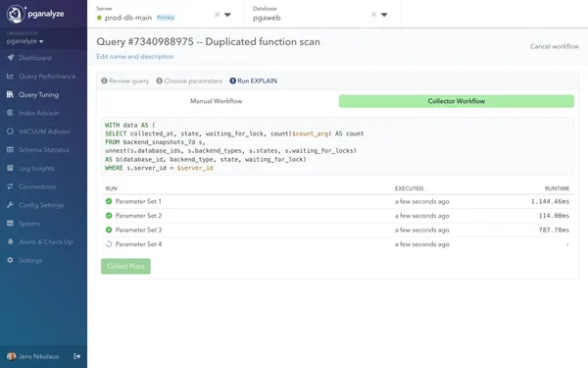
Task: Open VACUUM Advisor section
Action: [x=45, y=131]
